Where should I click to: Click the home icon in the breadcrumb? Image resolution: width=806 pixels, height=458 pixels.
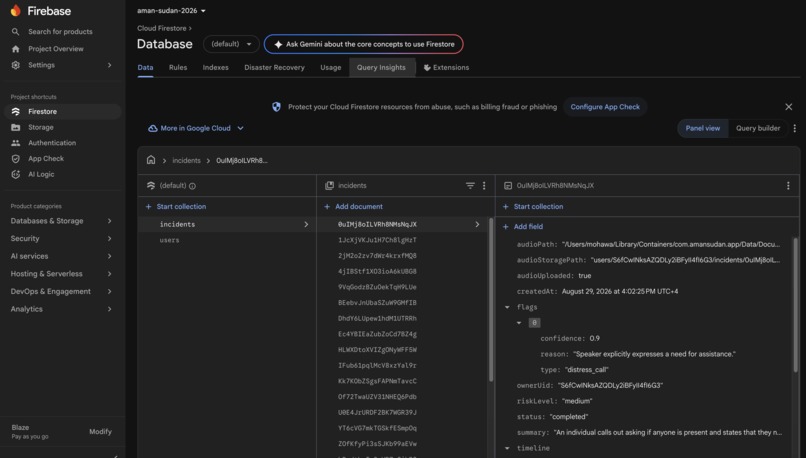(x=151, y=160)
